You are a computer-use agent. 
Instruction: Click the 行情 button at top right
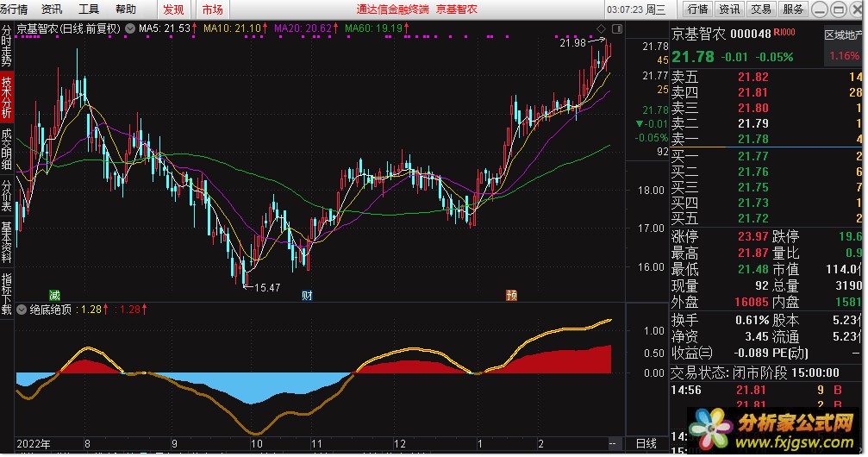697,9
